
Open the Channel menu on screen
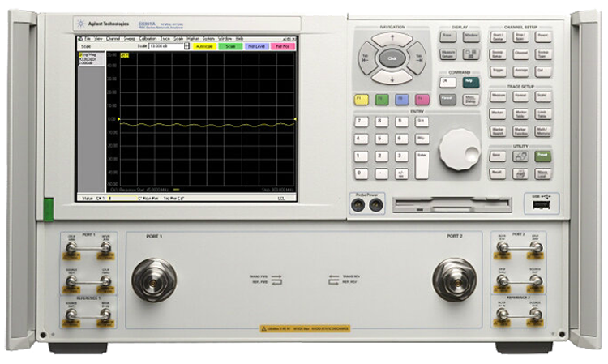click(113, 39)
